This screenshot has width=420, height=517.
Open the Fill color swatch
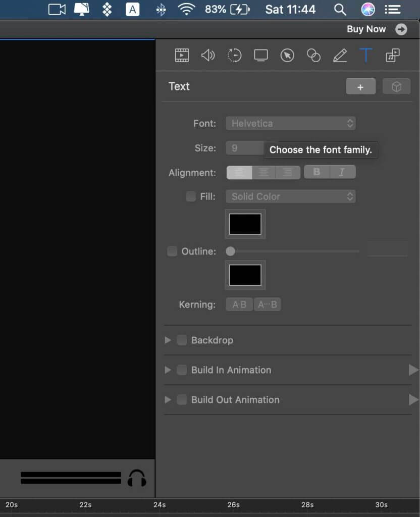point(245,224)
